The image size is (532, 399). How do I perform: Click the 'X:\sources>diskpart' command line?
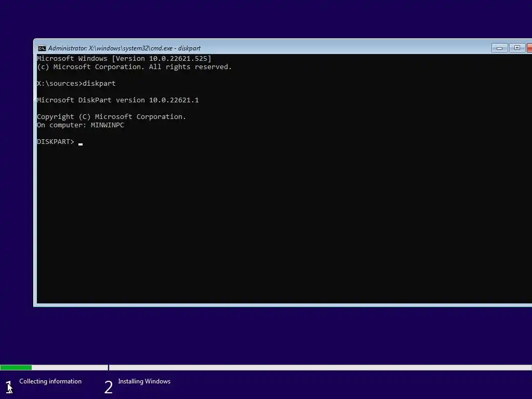tap(76, 84)
